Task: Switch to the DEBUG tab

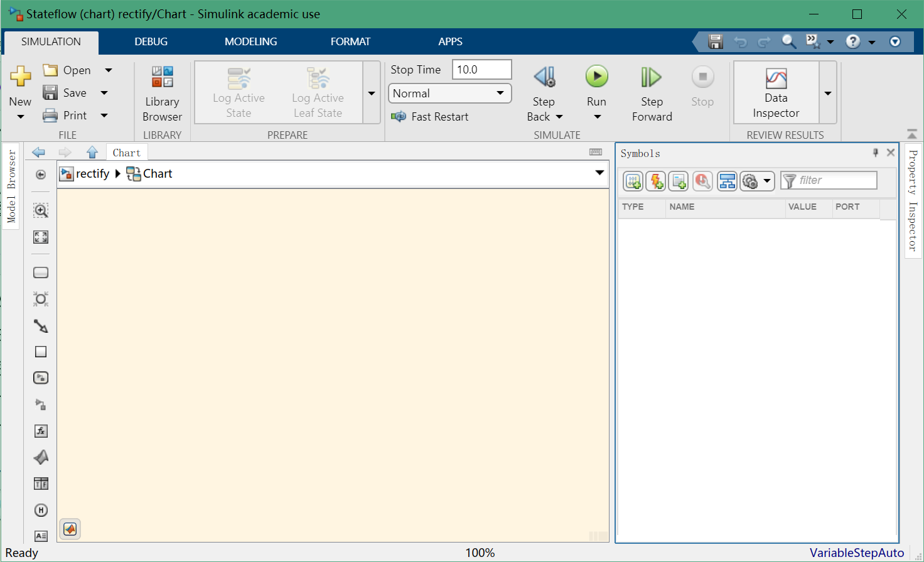Action: [x=151, y=41]
